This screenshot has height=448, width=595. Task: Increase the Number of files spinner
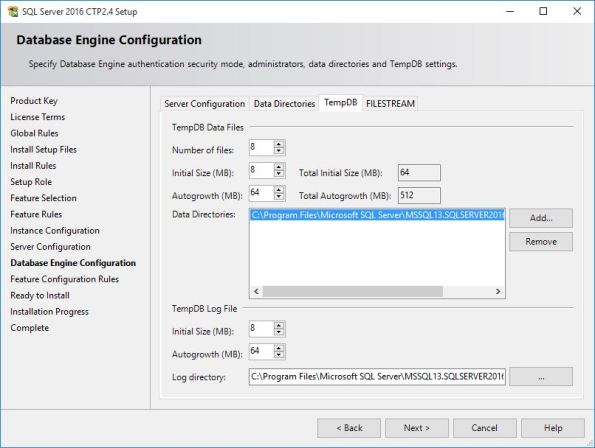coord(279,144)
